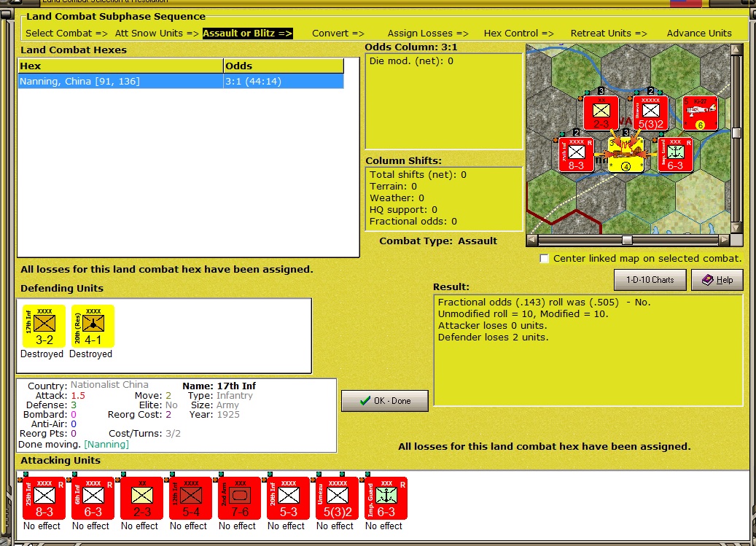Screen dimensions: 756x546
Task: Click the Ki-27 aircraft counter on map
Action: (x=700, y=113)
